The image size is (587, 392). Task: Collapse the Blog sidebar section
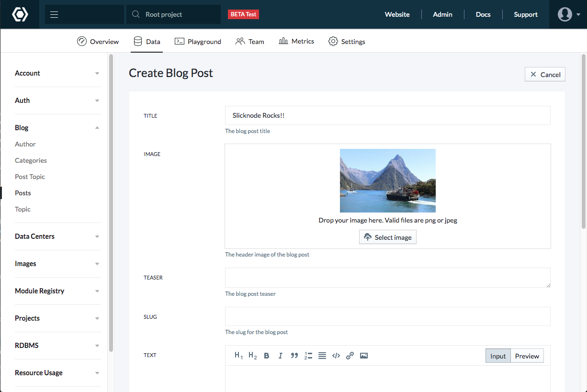click(57, 128)
